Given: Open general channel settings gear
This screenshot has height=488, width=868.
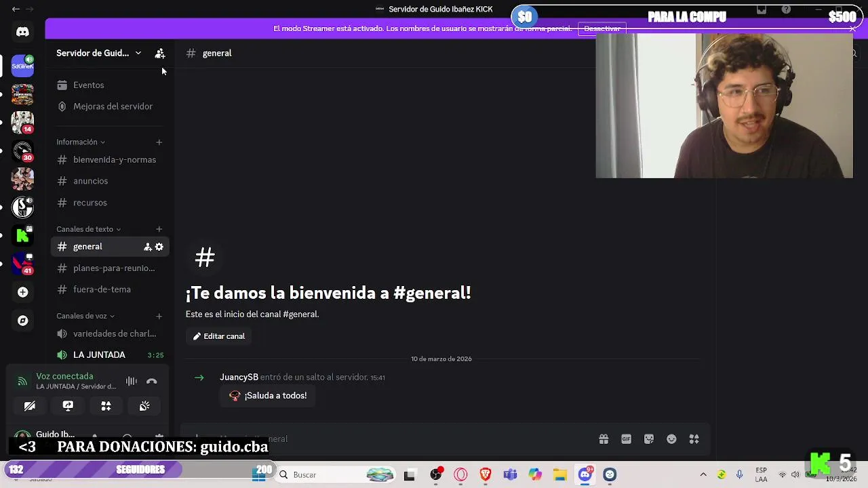Looking at the screenshot, I should coord(159,247).
